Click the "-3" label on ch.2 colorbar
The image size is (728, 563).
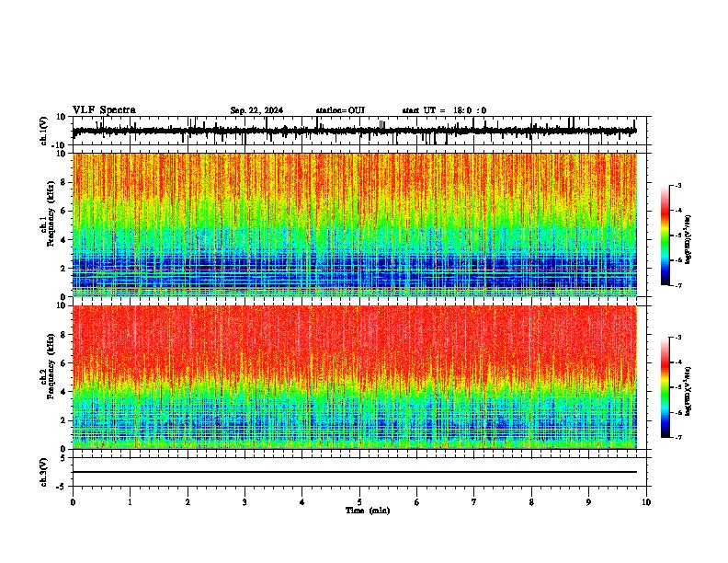(678, 338)
